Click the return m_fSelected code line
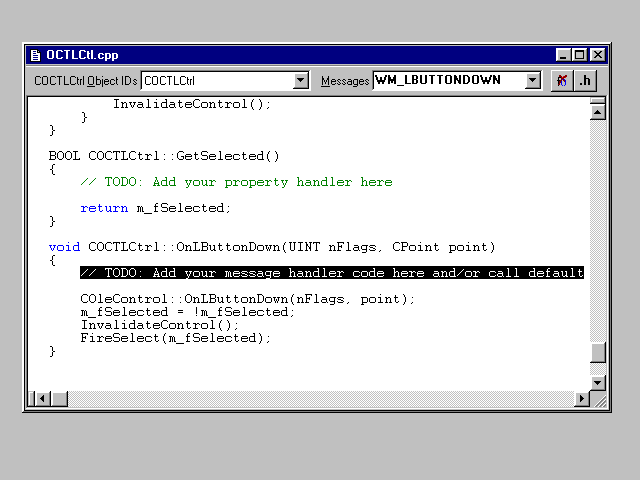This screenshot has width=640, height=480. (x=155, y=208)
